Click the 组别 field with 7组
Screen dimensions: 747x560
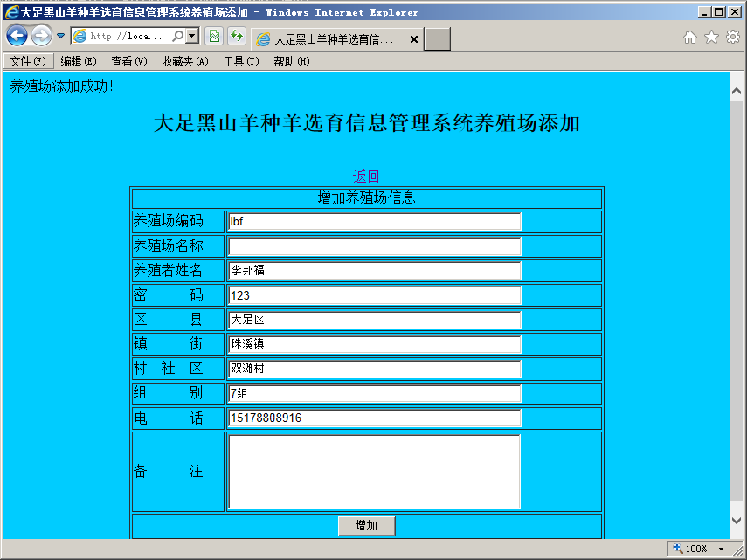click(375, 393)
